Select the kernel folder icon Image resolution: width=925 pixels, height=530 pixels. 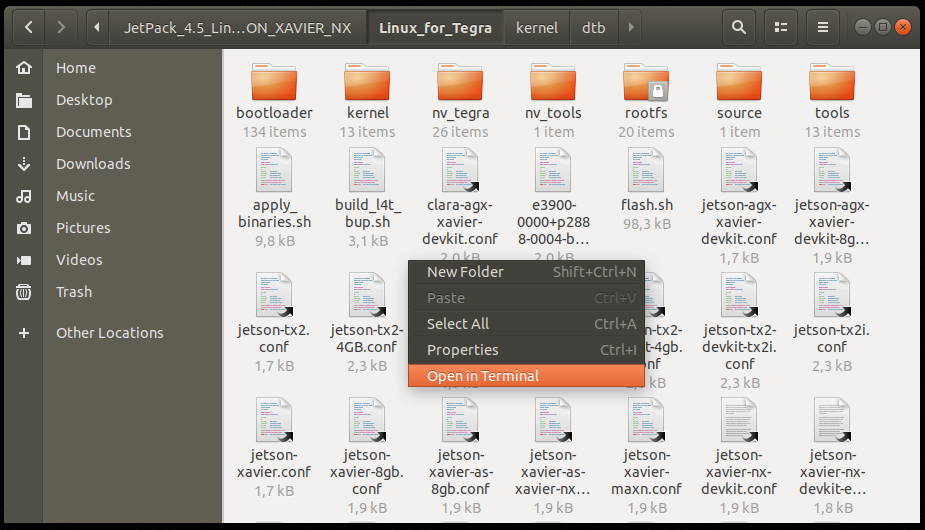point(367,82)
